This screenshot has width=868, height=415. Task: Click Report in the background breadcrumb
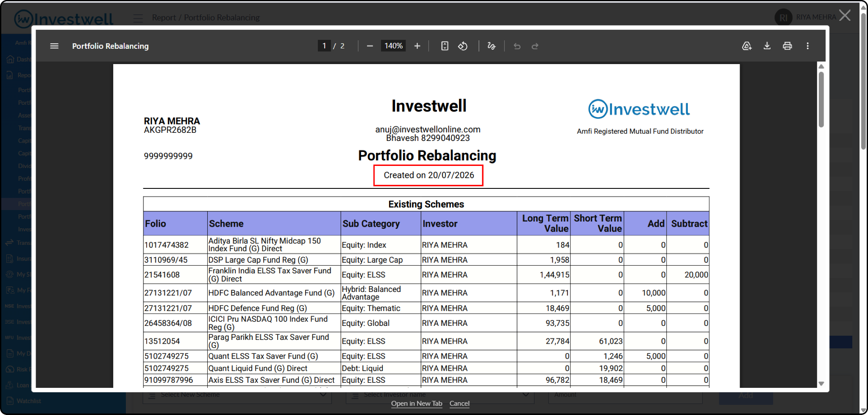164,17
